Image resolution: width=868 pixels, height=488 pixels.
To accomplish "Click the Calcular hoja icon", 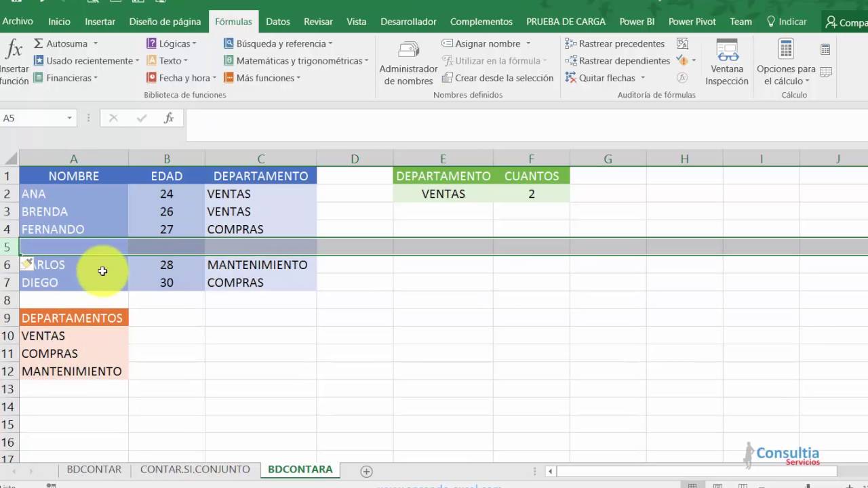I will pos(825,71).
